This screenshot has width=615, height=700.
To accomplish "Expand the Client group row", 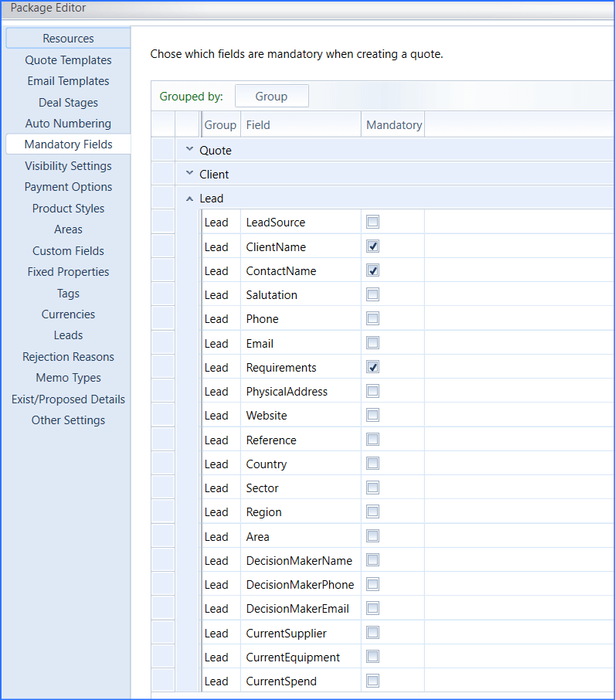I will click(x=189, y=174).
